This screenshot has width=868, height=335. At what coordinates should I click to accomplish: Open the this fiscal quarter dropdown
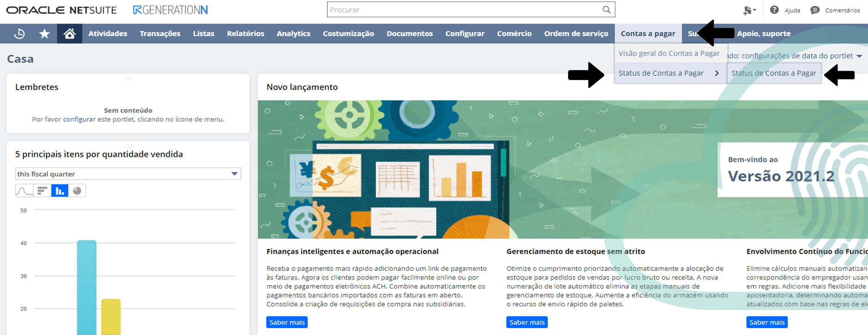[128, 174]
